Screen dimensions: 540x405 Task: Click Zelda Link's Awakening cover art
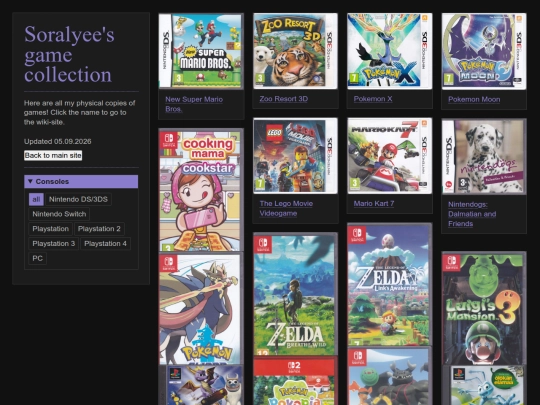(x=390, y=284)
